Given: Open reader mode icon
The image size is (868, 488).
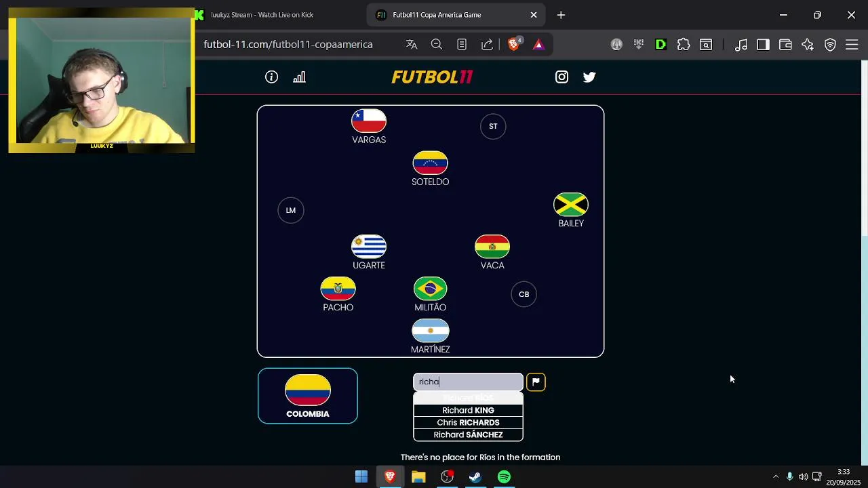Looking at the screenshot, I should (x=462, y=44).
